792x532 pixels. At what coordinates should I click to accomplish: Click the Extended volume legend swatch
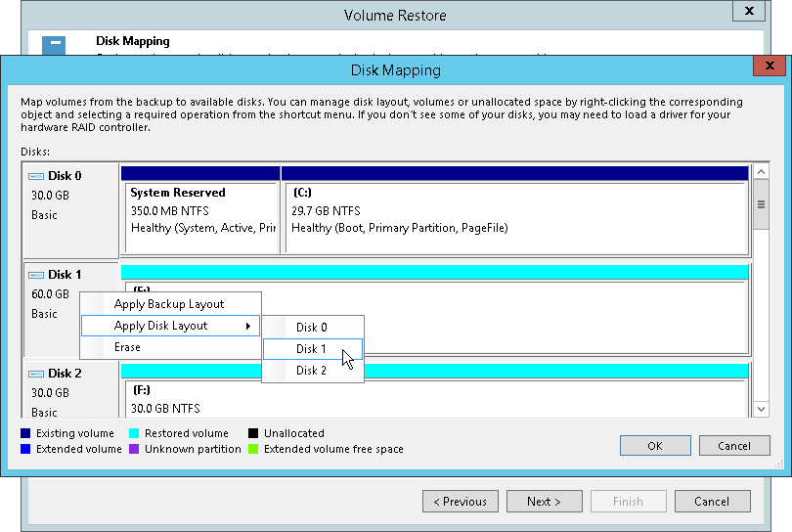pos(25,449)
